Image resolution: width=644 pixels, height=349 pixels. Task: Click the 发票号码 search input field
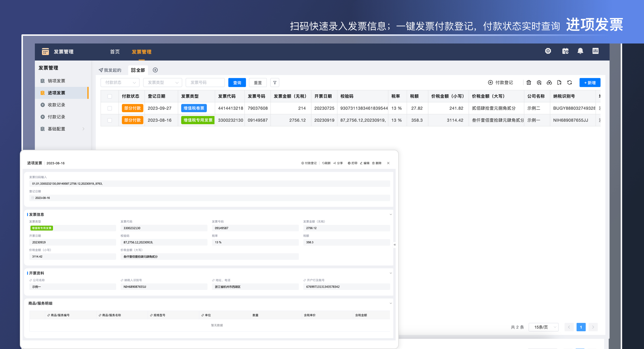coord(205,82)
